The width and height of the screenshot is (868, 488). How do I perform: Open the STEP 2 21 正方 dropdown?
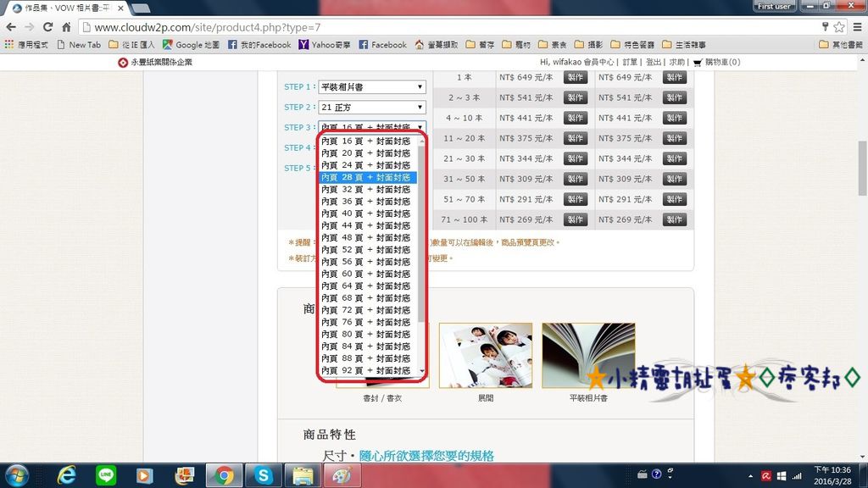[x=372, y=108]
